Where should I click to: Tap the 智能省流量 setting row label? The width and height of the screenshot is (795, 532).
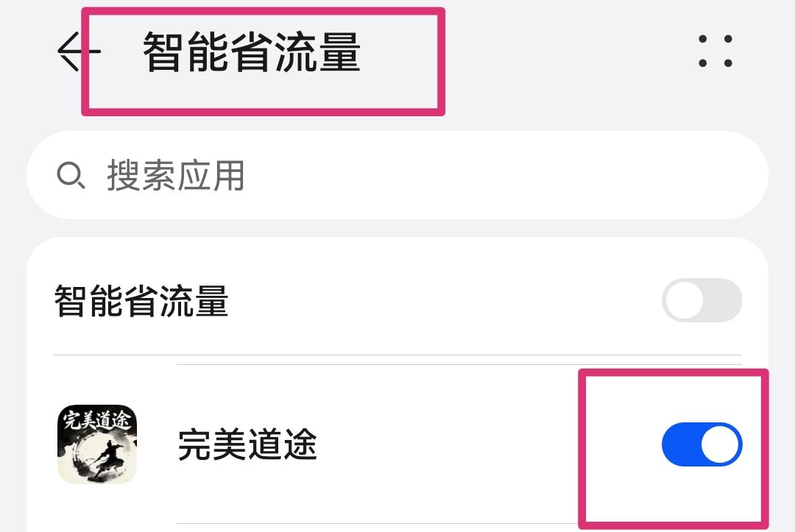pyautogui.click(x=141, y=300)
